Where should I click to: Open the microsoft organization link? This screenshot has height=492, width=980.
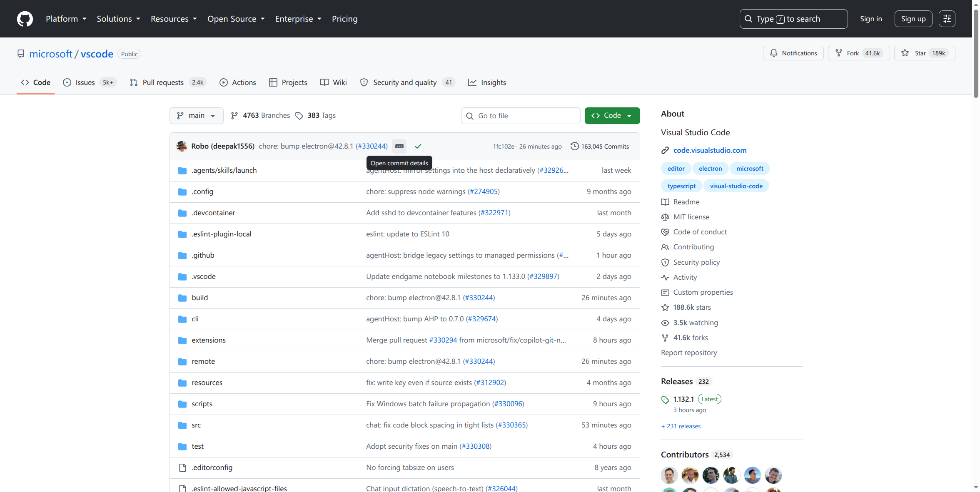[x=51, y=54]
